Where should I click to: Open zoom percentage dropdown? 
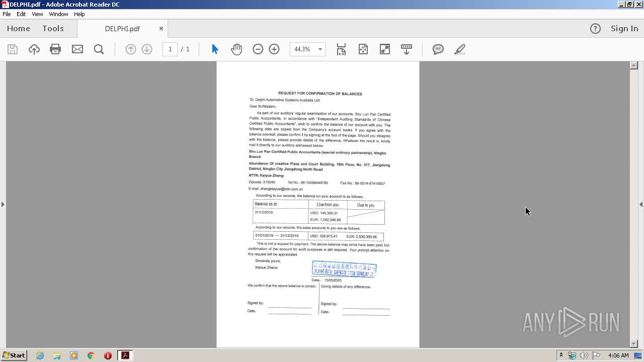(320, 49)
